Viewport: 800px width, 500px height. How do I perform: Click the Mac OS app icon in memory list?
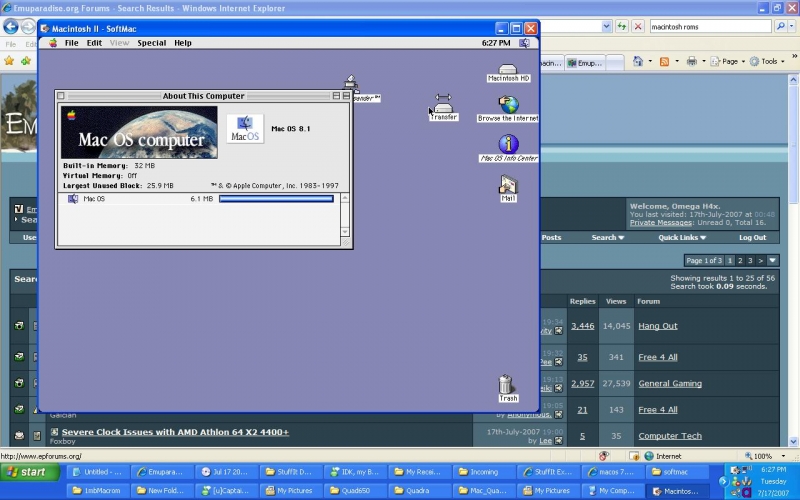point(73,198)
